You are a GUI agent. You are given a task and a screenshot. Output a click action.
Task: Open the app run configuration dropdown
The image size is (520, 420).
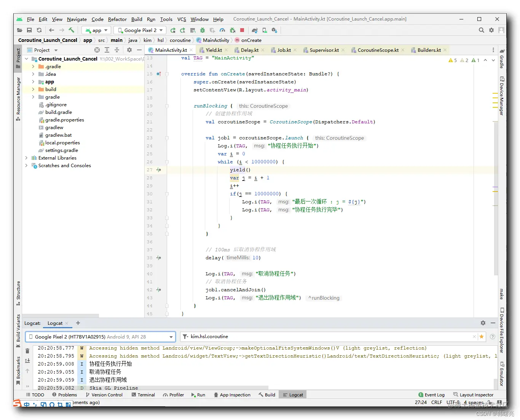(x=97, y=30)
